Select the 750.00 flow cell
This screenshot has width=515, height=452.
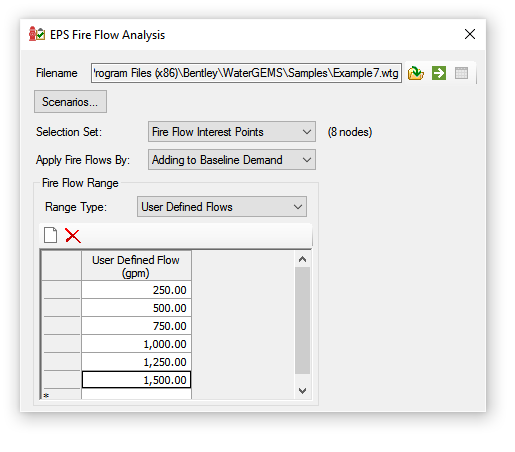tap(136, 326)
